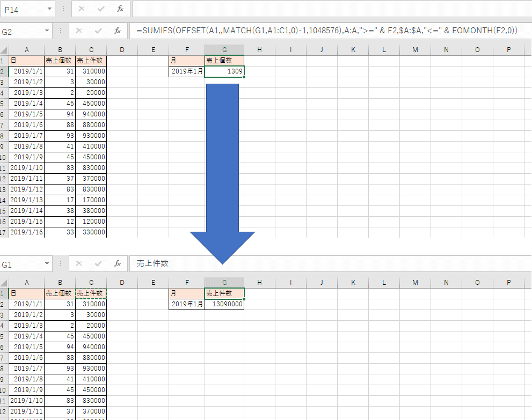Click the Insert Function fx icon beside name box P14
Image resolution: width=532 pixels, height=420 pixels.
point(120,9)
